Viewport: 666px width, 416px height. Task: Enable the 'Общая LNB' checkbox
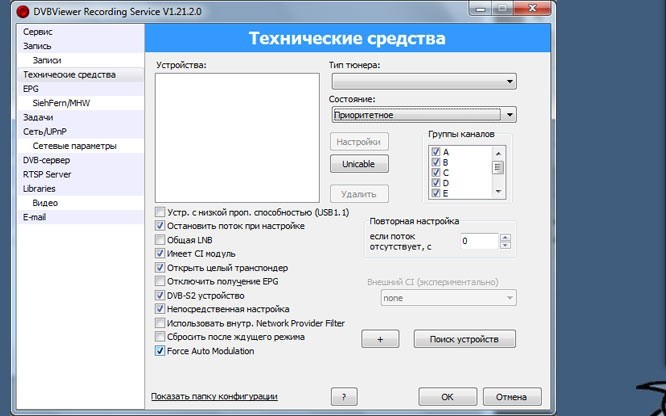[x=160, y=240]
